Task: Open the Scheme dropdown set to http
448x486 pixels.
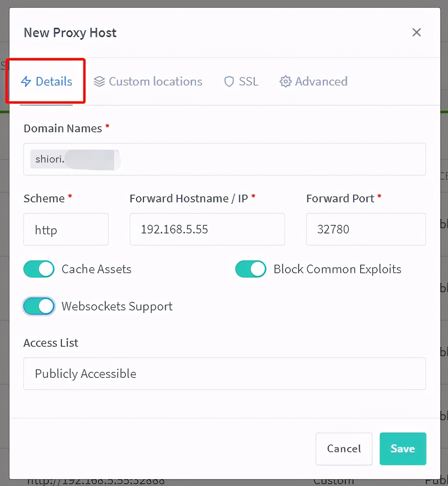Action: 66,229
